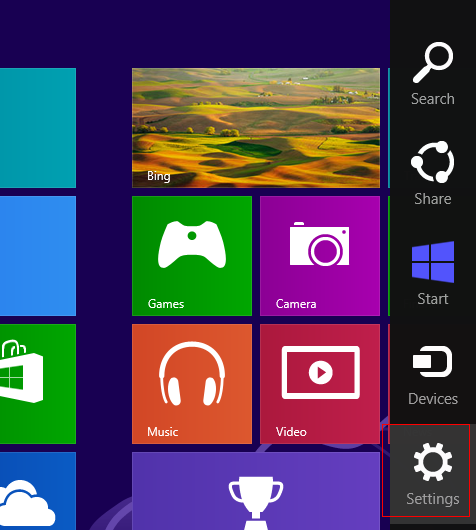Open the SkyDrive cloud tile
Viewport: 476px width, 530px height.
[x=38, y=491]
